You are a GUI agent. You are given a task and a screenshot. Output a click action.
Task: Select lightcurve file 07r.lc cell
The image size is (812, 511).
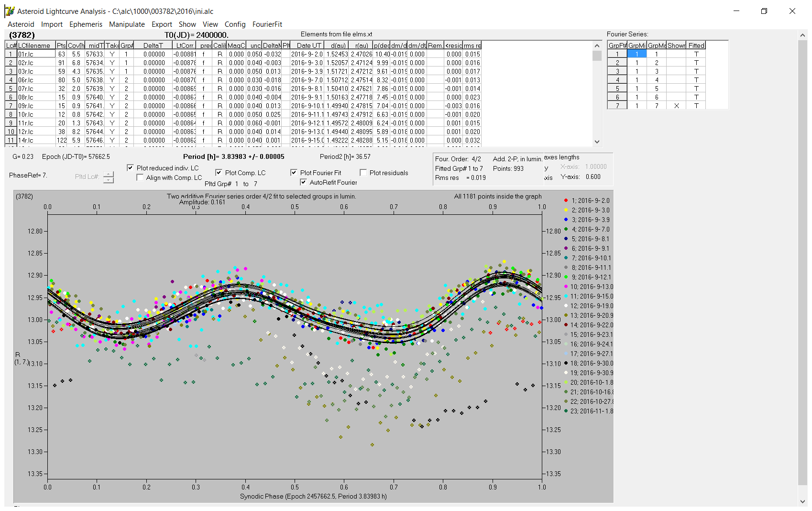[36, 89]
